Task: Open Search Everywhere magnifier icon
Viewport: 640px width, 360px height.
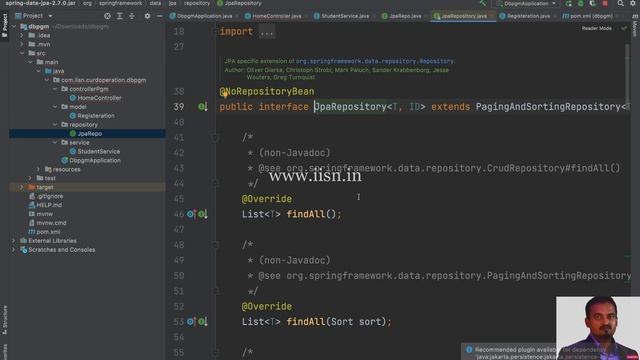Action: pos(620,3)
